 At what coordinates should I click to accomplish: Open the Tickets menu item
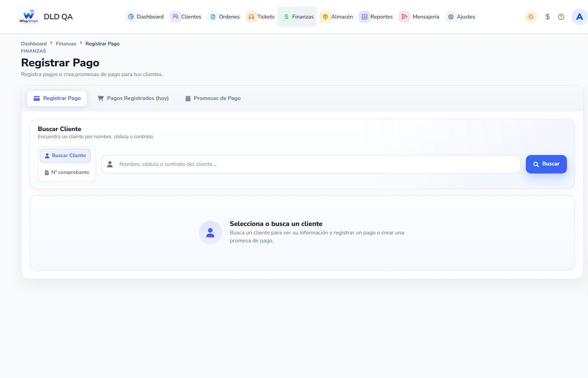260,17
